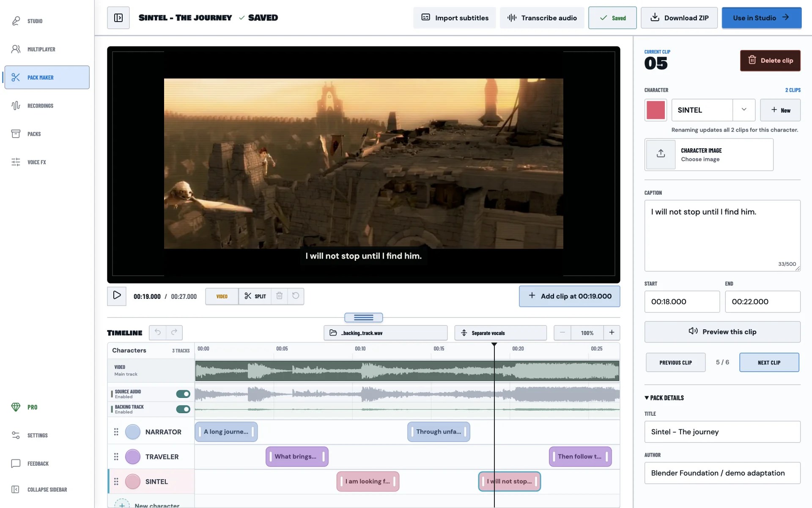The height and width of the screenshot is (508, 812).
Task: Click the NARRATOR blue color circle
Action: (x=133, y=432)
